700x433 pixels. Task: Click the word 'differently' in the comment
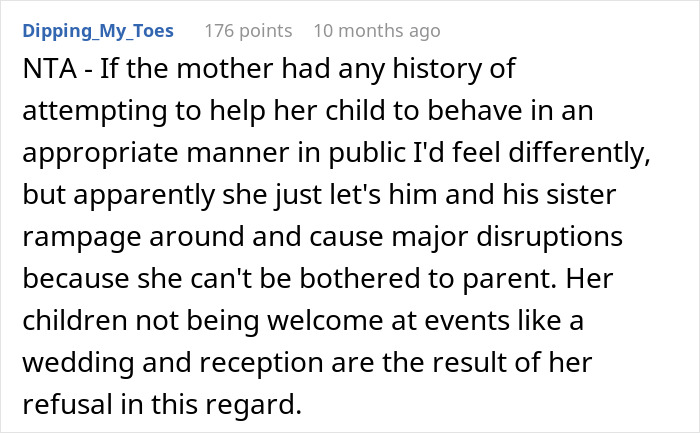tap(579, 154)
